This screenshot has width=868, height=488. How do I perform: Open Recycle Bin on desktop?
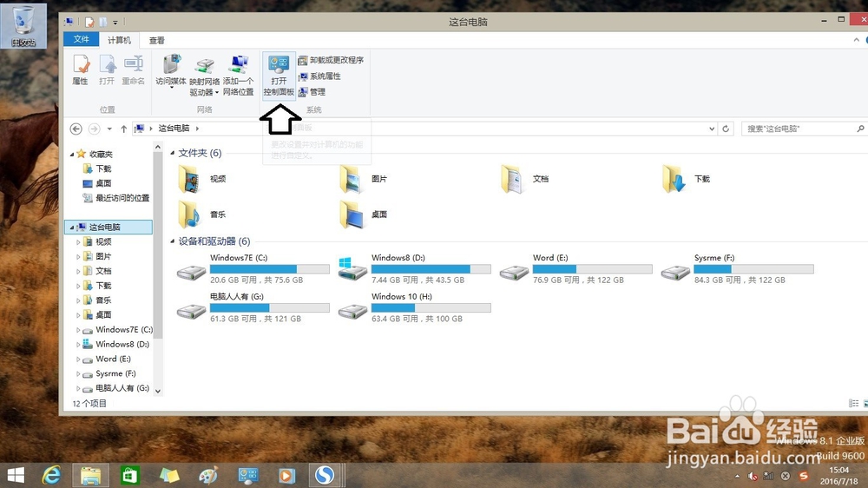pos(23,26)
